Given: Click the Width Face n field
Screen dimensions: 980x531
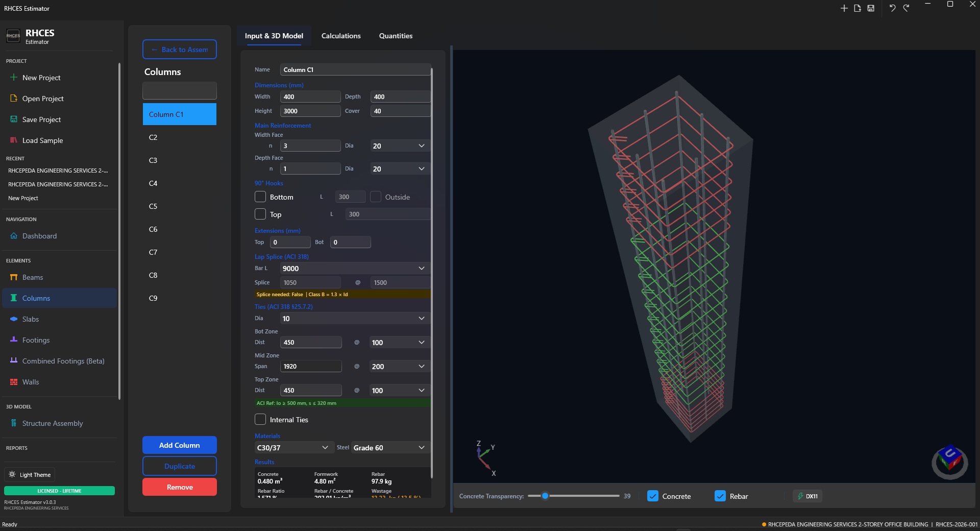Looking at the screenshot, I should point(310,146).
